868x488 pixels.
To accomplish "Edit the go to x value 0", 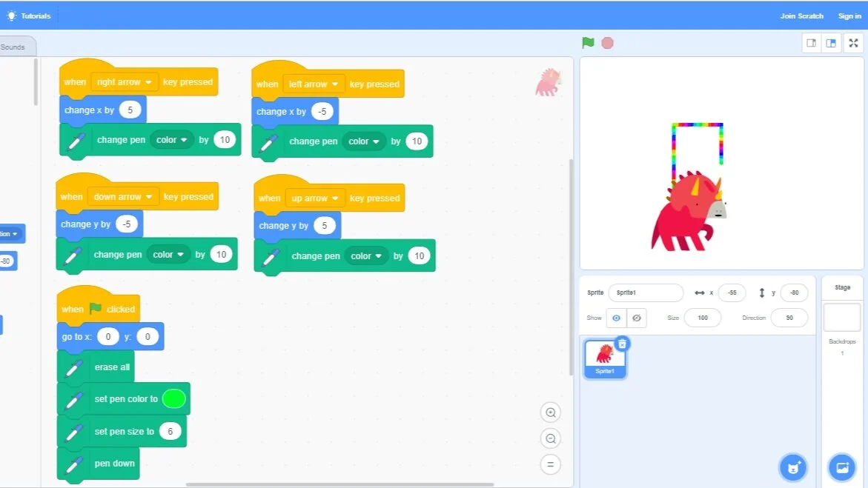I will (x=108, y=336).
